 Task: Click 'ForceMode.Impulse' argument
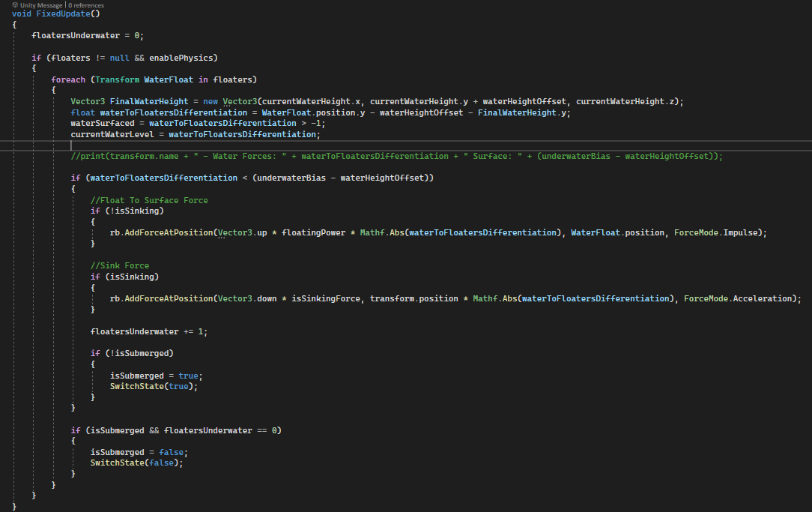(716, 232)
